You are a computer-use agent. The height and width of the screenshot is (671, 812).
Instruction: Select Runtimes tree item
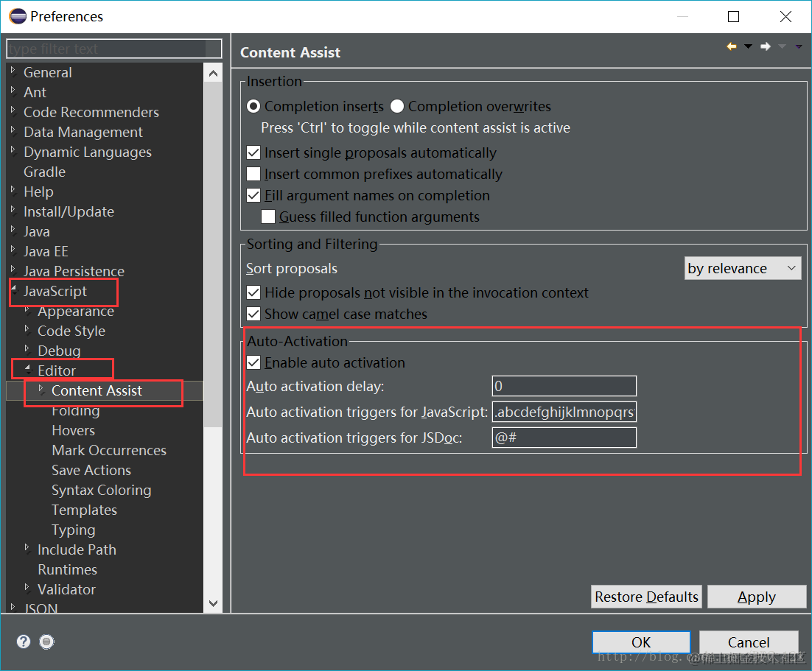click(67, 569)
